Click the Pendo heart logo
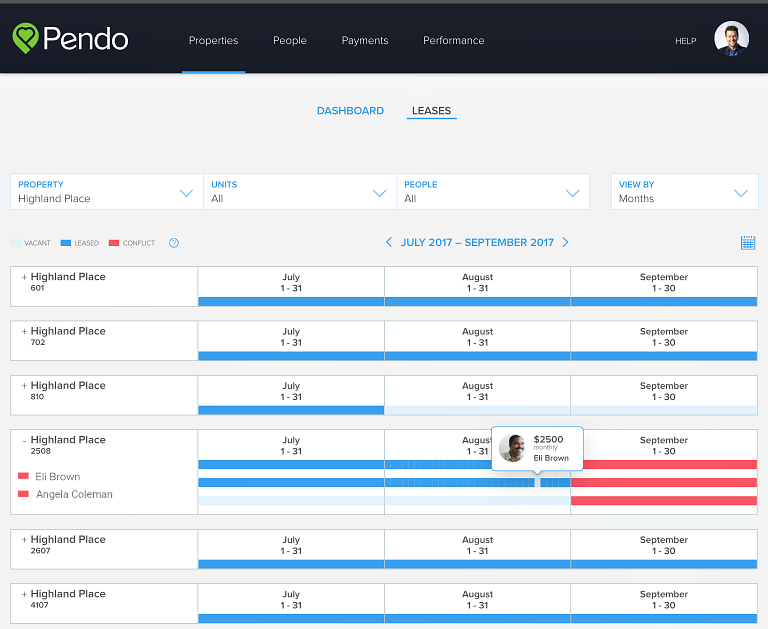This screenshot has width=768, height=629. 25,38
